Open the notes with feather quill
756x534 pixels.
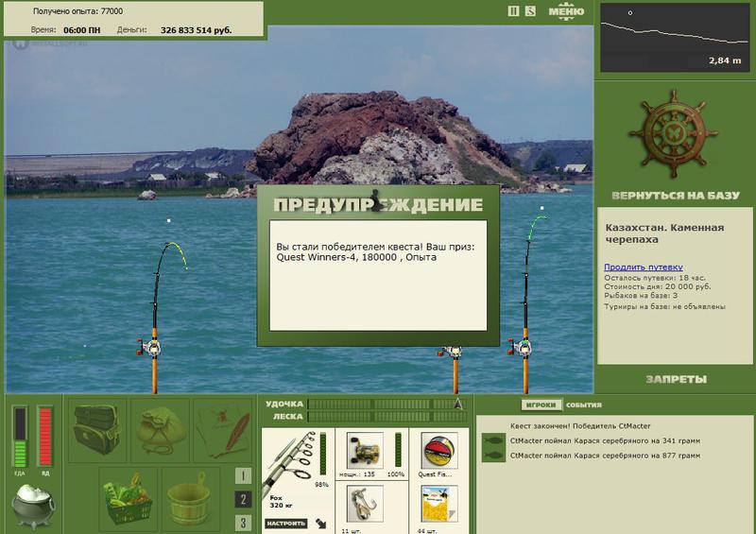tap(223, 430)
